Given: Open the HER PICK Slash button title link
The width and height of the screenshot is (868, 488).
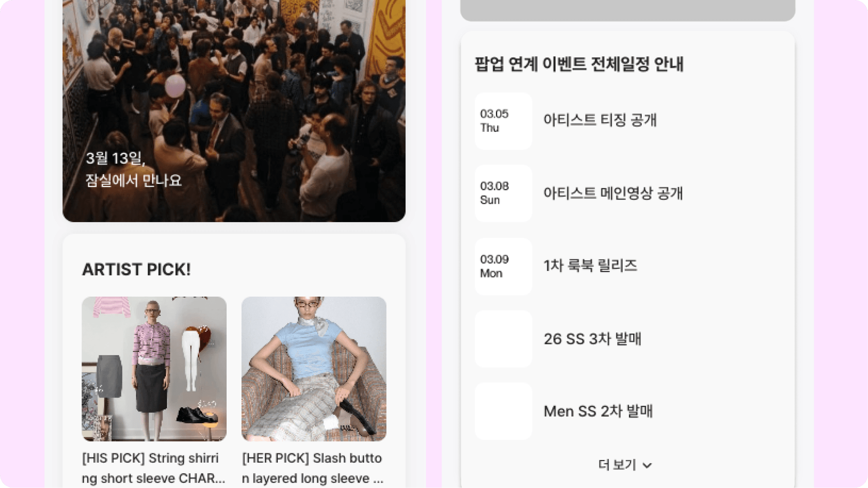Looking at the screenshot, I should click(x=313, y=468).
